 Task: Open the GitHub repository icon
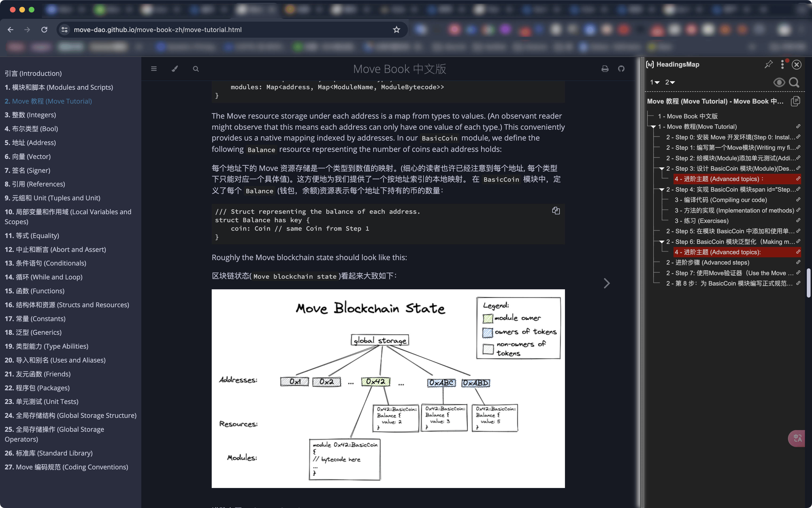click(x=621, y=69)
